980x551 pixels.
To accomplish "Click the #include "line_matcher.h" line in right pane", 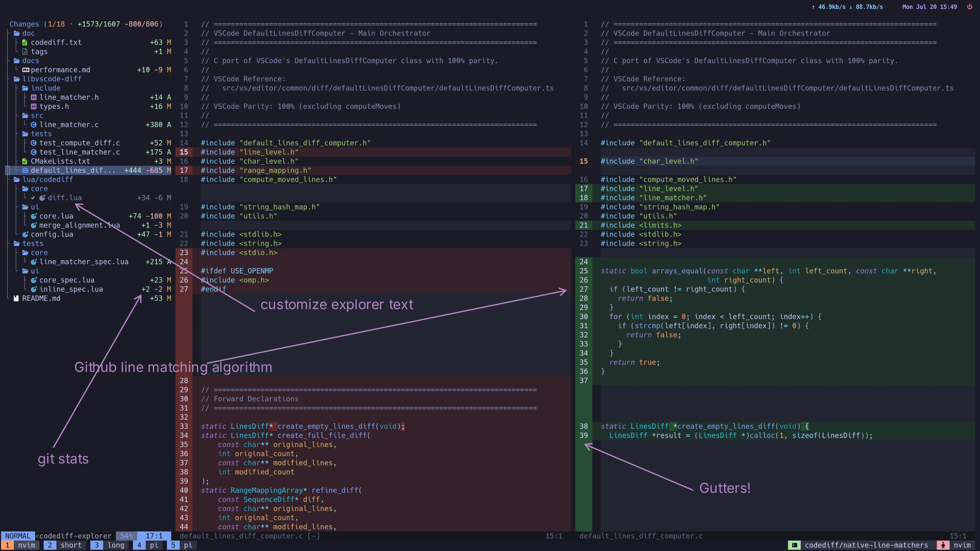I will (x=654, y=198).
